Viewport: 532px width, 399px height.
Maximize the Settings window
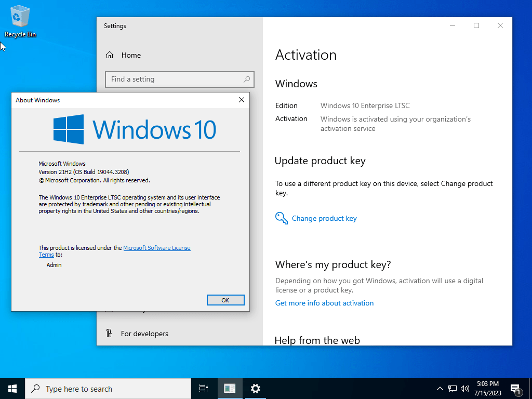476,25
